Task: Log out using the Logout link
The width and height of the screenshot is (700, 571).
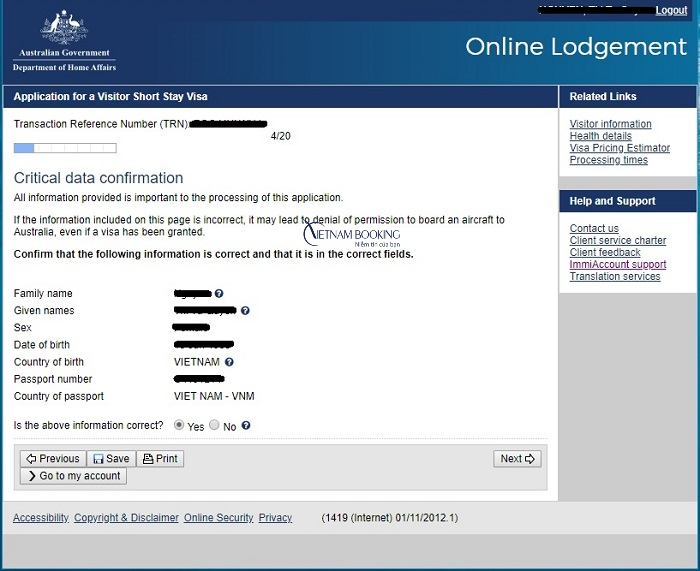Action: [671, 10]
